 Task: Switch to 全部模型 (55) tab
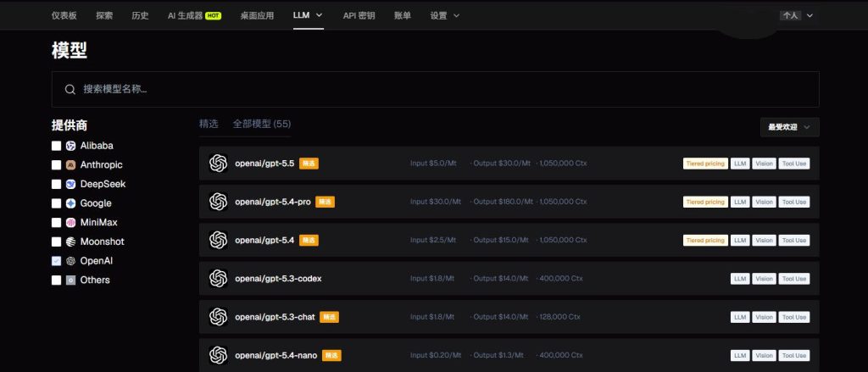tap(262, 124)
